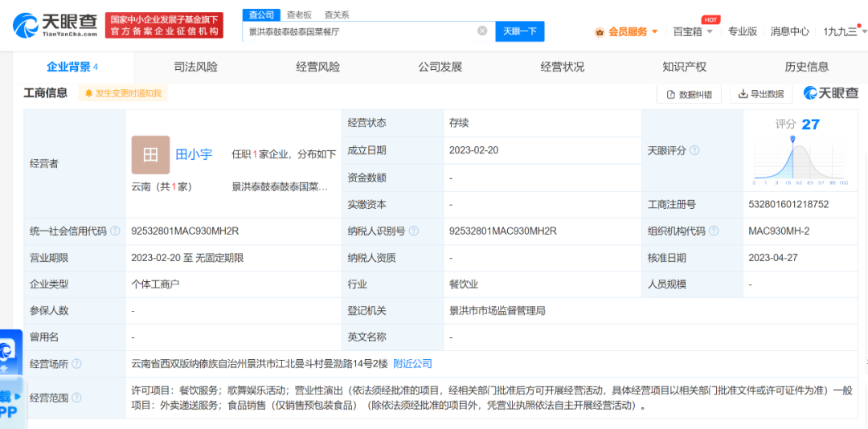This screenshot has height=429, width=868.
Task: Click the 国家中小企业发展子基金旗下 red banner
Action: pos(164,25)
